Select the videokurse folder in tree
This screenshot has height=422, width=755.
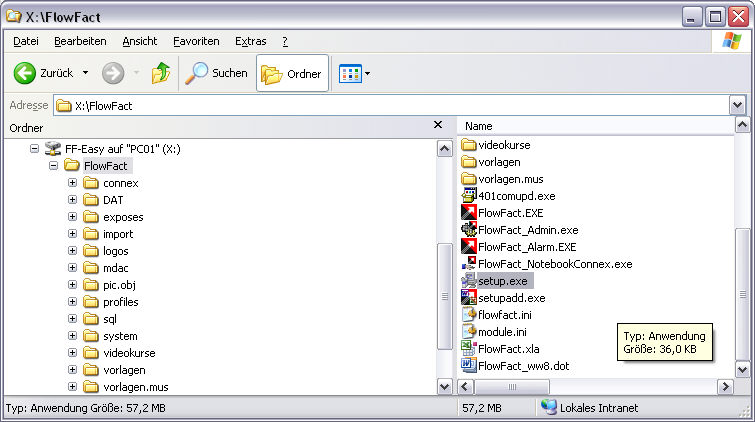click(x=129, y=353)
